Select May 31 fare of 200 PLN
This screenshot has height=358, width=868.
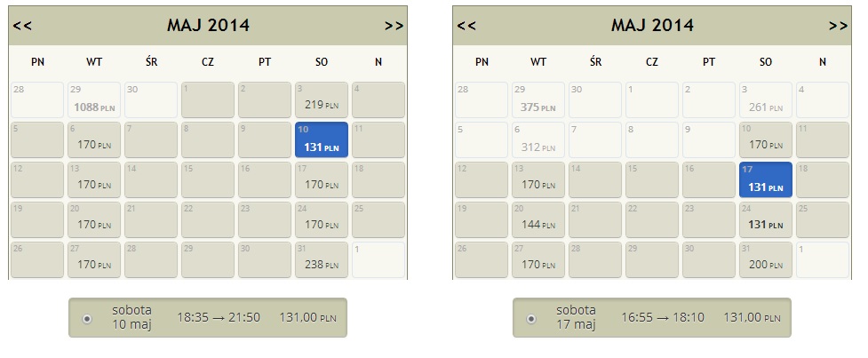click(766, 259)
